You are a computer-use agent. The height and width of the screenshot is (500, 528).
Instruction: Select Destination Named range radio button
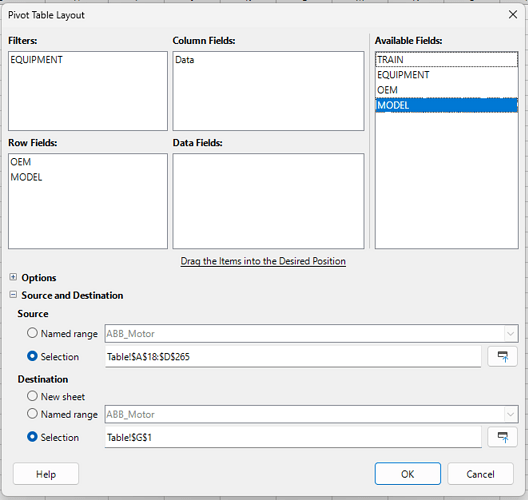(x=32, y=413)
